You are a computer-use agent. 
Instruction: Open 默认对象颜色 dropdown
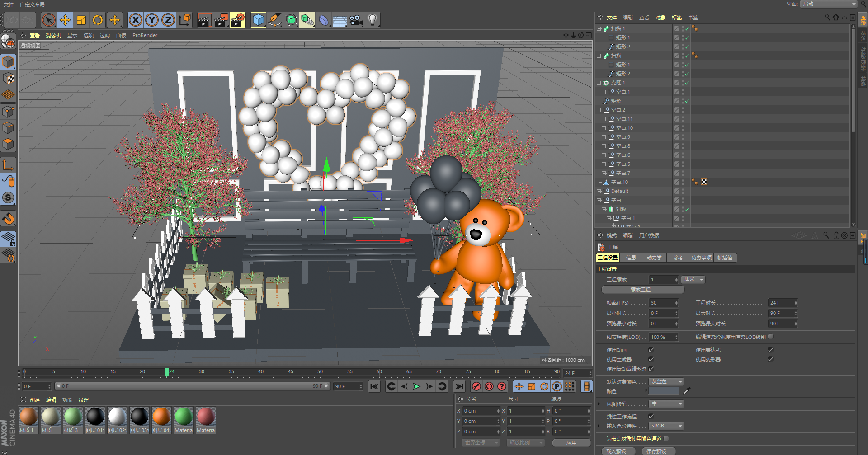(x=666, y=382)
